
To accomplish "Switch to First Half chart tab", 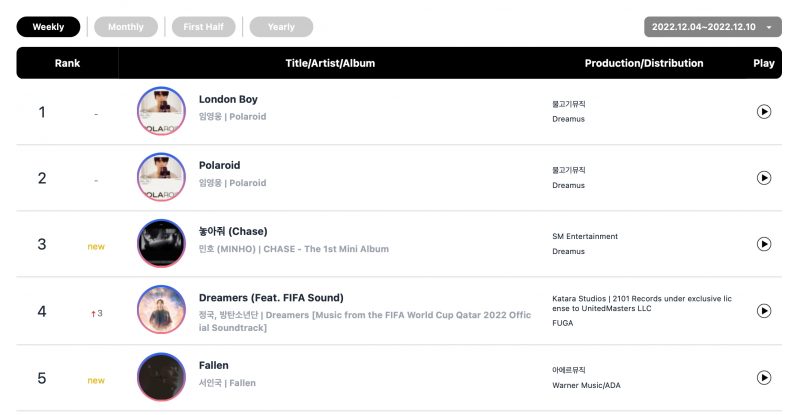I will pyautogui.click(x=203, y=27).
